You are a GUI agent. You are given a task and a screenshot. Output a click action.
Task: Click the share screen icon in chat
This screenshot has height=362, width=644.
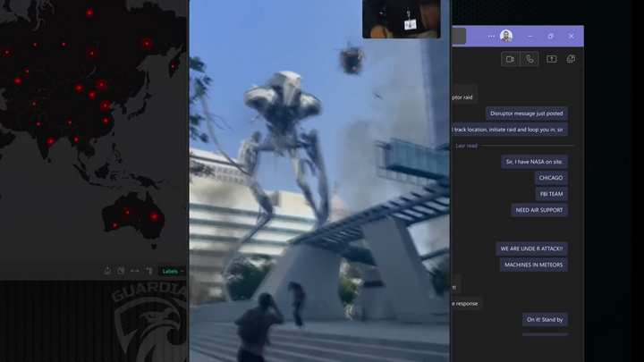pyautogui.click(x=551, y=59)
